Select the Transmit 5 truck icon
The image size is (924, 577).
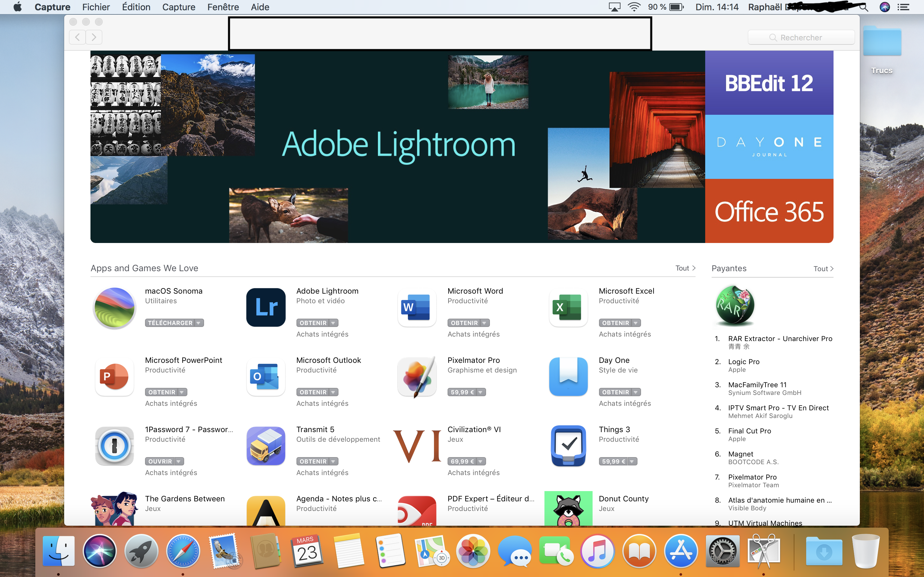[266, 446]
